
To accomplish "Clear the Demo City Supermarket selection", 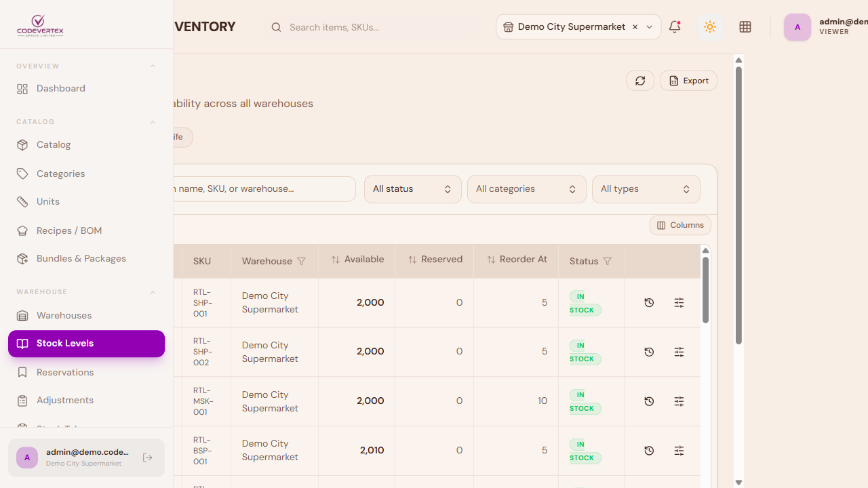I will click(635, 27).
